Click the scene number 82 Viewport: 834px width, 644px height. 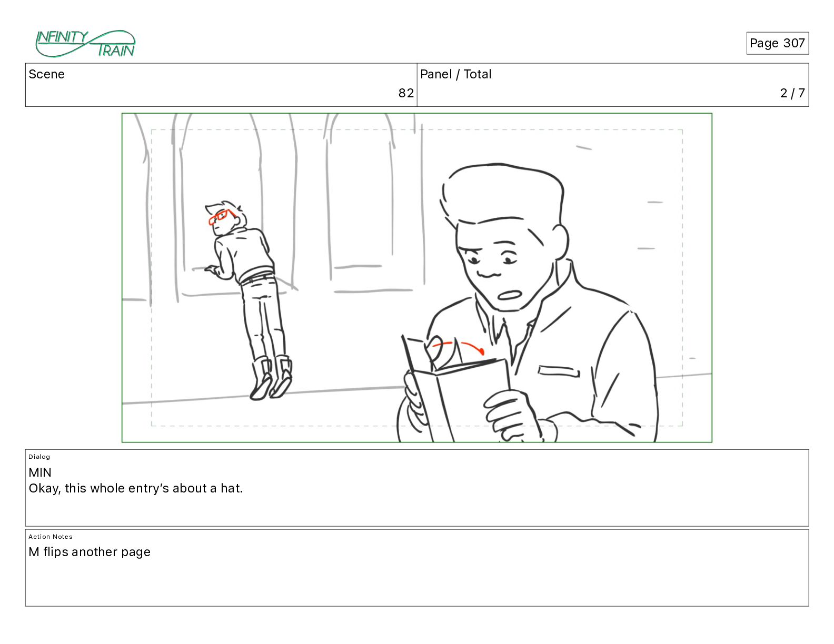tap(406, 93)
